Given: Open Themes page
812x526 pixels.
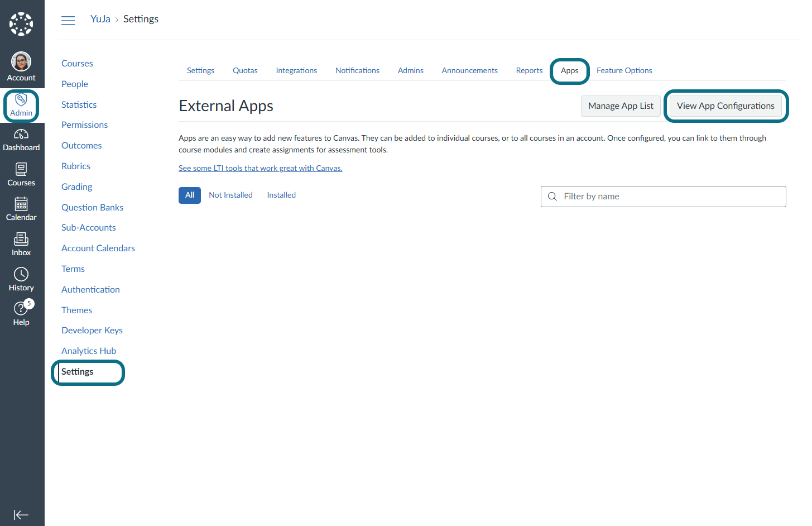Looking at the screenshot, I should (76, 310).
